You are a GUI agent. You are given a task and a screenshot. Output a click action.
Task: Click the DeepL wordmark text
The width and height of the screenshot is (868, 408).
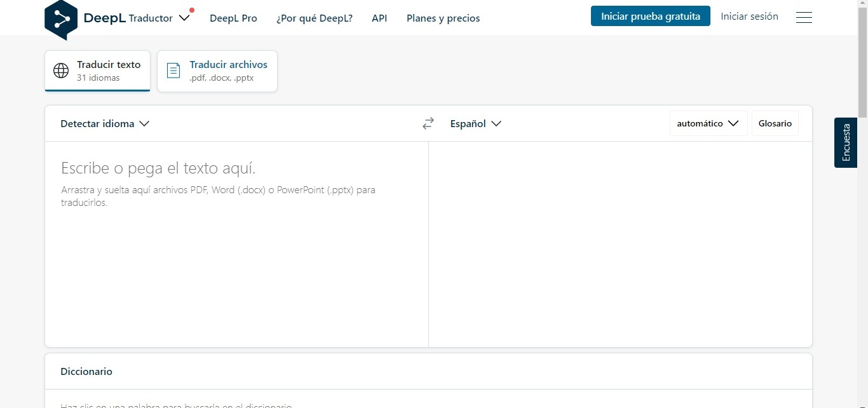click(x=104, y=18)
